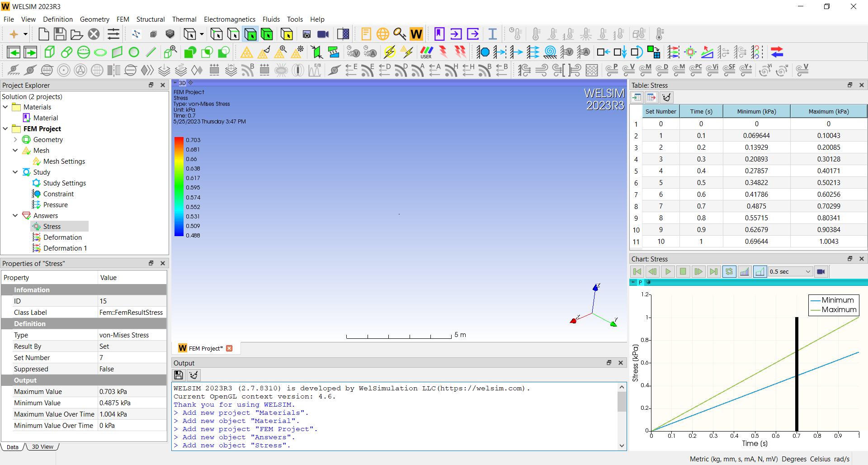This screenshot has height=465, width=868.
Task: Expand the Geometry tree node
Action: click(x=15, y=139)
